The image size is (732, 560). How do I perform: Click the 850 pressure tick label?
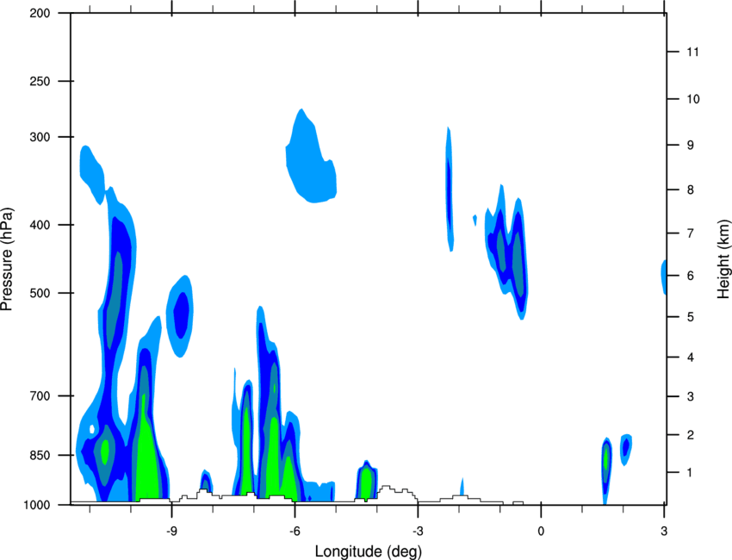pos(40,455)
